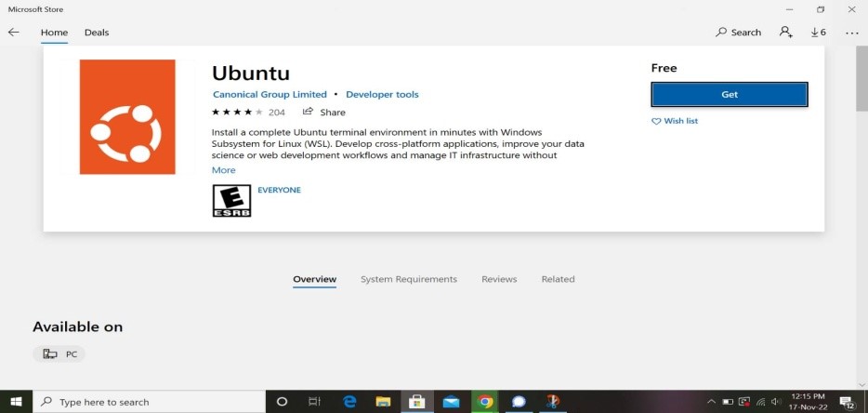The height and width of the screenshot is (413, 868).
Task: Open the Related tab
Action: pyautogui.click(x=558, y=279)
